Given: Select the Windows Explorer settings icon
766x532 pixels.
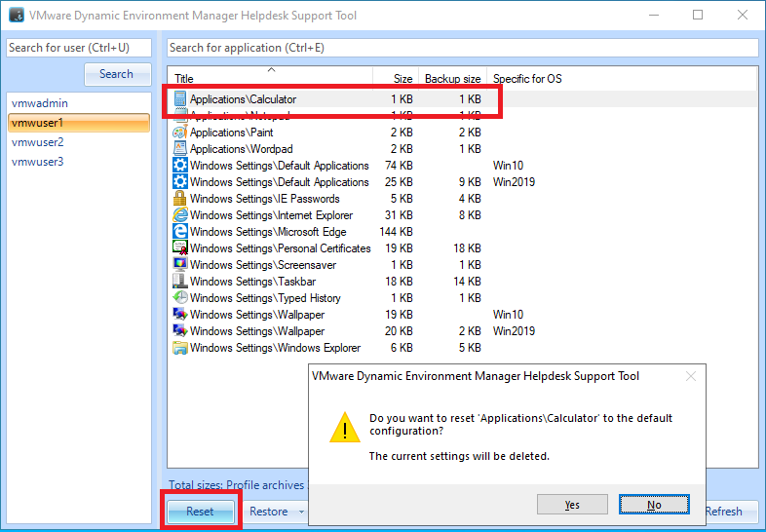Looking at the screenshot, I should click(180, 348).
